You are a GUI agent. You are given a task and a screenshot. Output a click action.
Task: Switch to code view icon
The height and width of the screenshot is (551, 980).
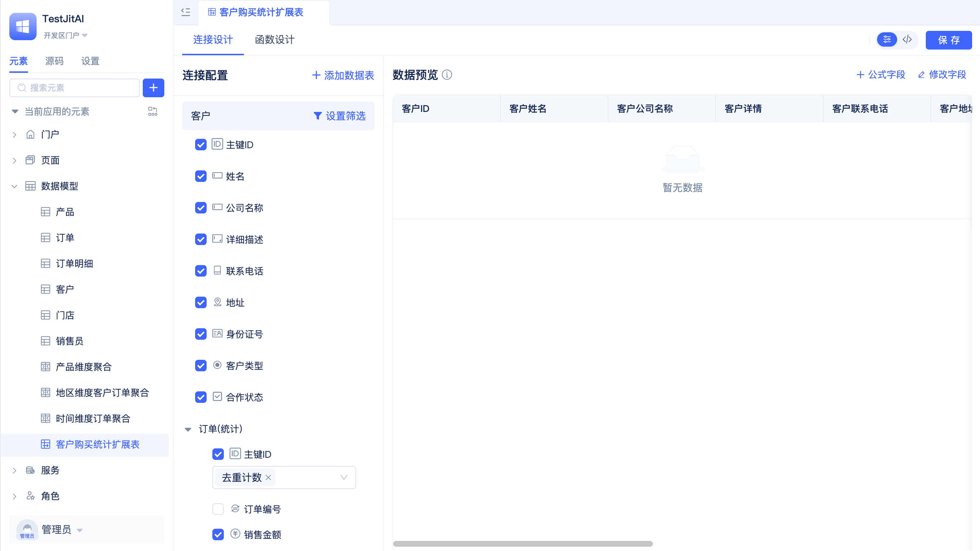907,39
